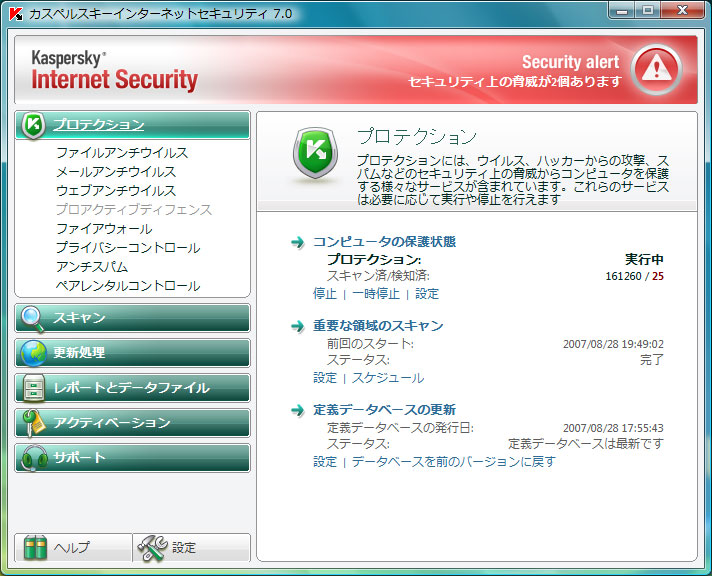Open the サポート section
This screenshot has height=576, width=712.
pyautogui.click(x=132, y=458)
